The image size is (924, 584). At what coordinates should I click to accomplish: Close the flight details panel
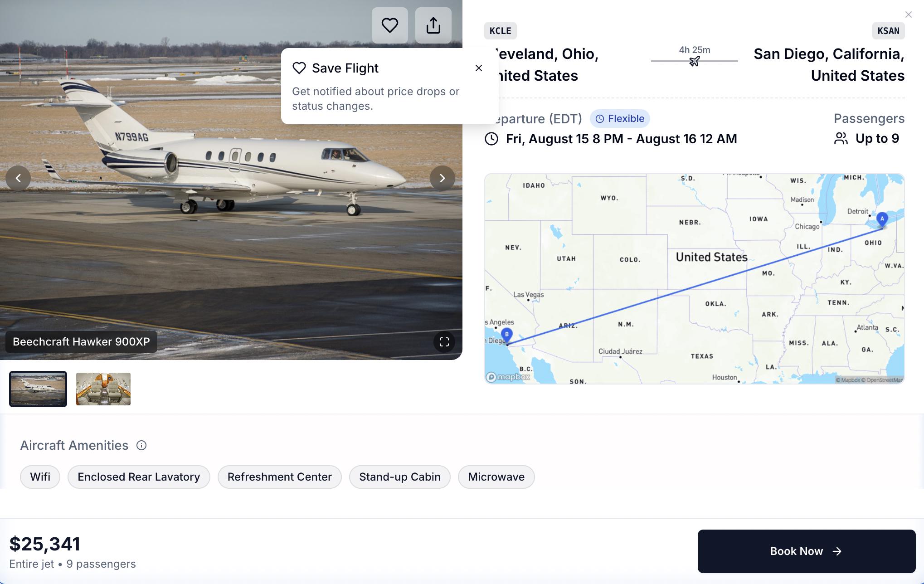908,15
